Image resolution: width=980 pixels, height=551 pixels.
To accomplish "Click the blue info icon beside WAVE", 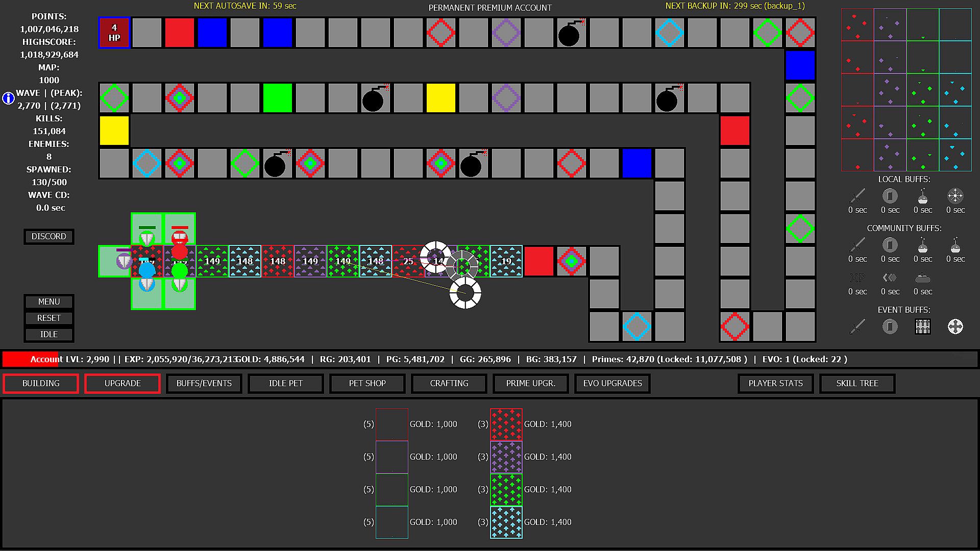I will [x=8, y=98].
